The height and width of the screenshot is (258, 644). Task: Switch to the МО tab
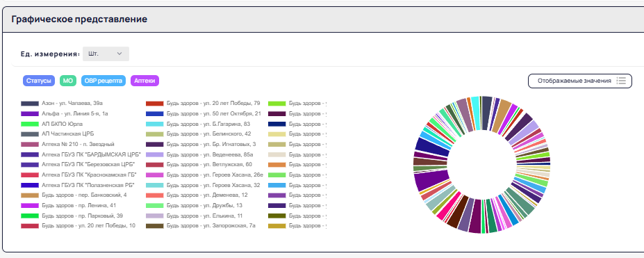coord(68,81)
